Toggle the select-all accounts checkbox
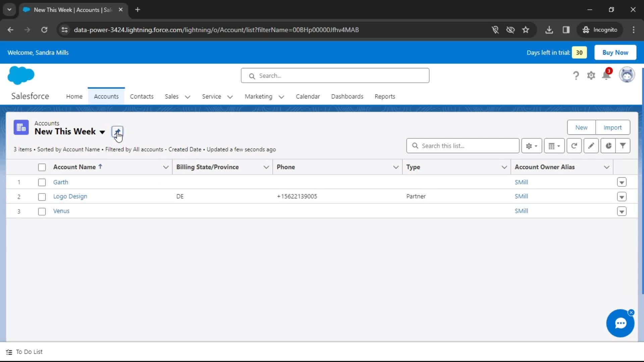The width and height of the screenshot is (644, 362). tap(42, 167)
